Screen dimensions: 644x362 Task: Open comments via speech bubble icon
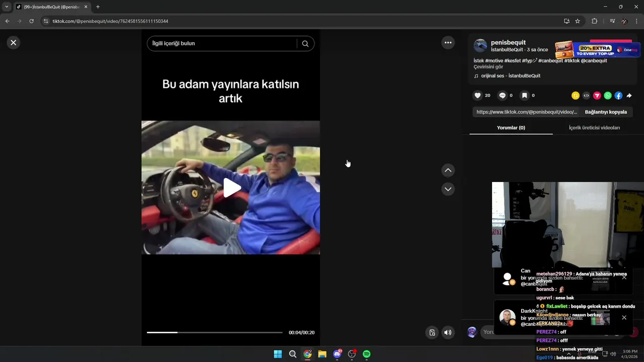502,96
